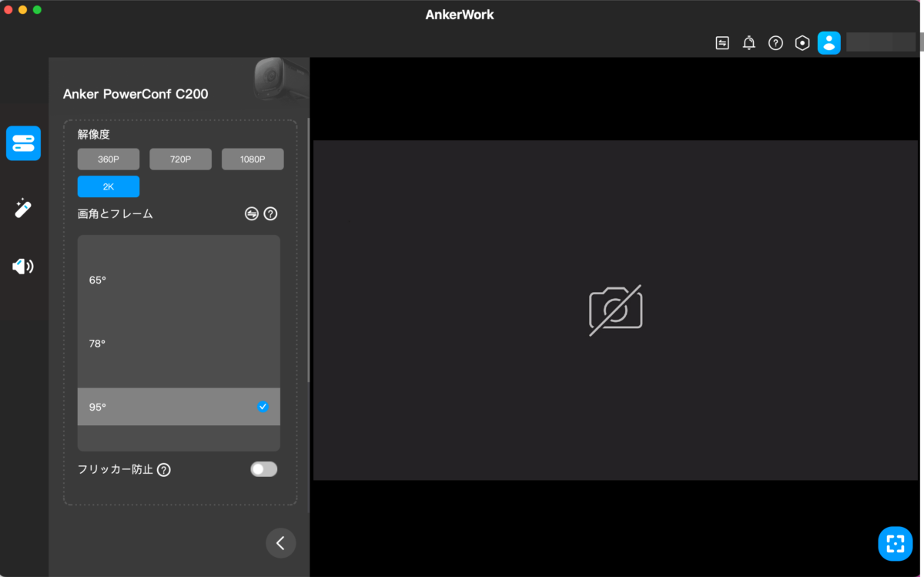Viewport: 924px width, 577px height.
Task: Click the 画角とフレーム label
Action: click(x=115, y=214)
